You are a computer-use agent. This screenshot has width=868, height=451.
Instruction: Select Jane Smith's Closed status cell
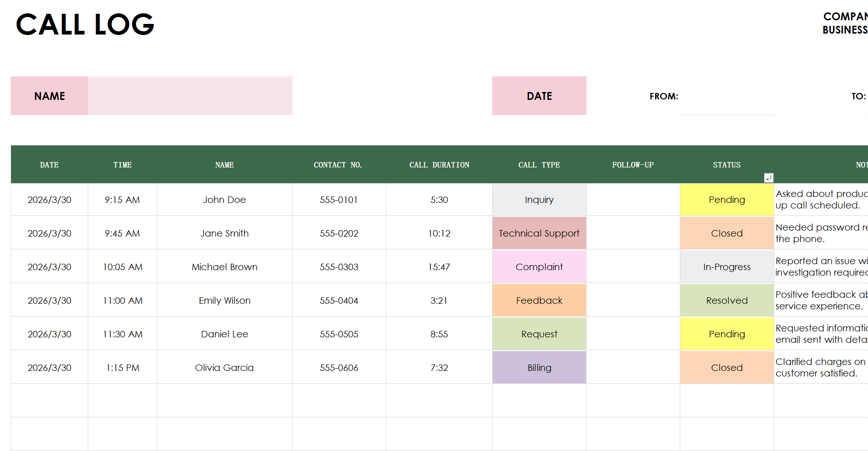pos(727,233)
